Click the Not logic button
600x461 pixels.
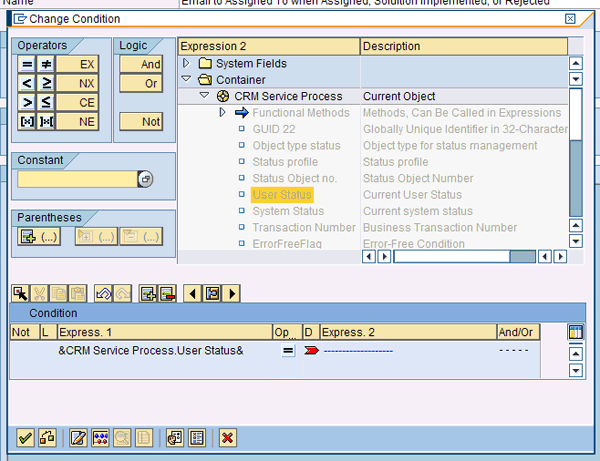[141, 121]
